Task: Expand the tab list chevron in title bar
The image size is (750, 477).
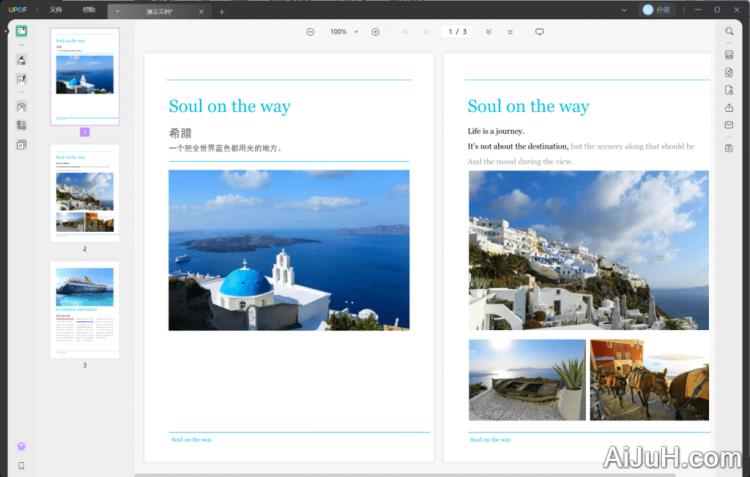Action: coord(624,10)
